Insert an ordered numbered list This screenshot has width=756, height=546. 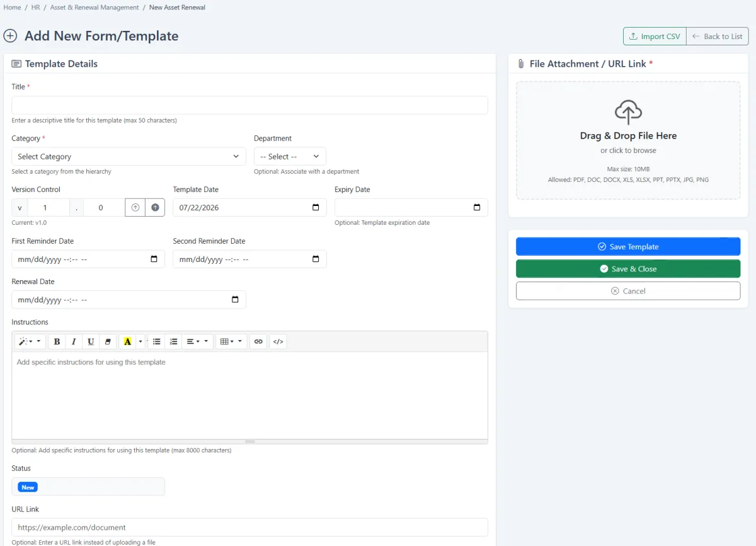tap(174, 341)
